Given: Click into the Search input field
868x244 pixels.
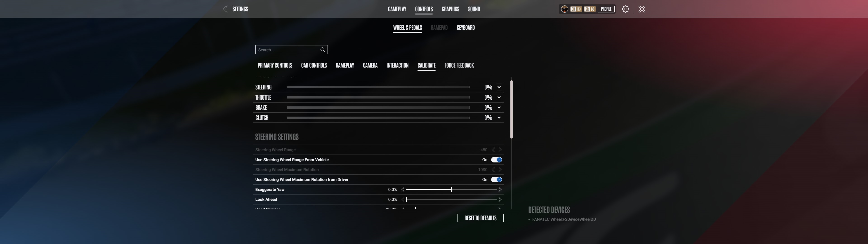Looking at the screenshot, I should tap(286, 50).
